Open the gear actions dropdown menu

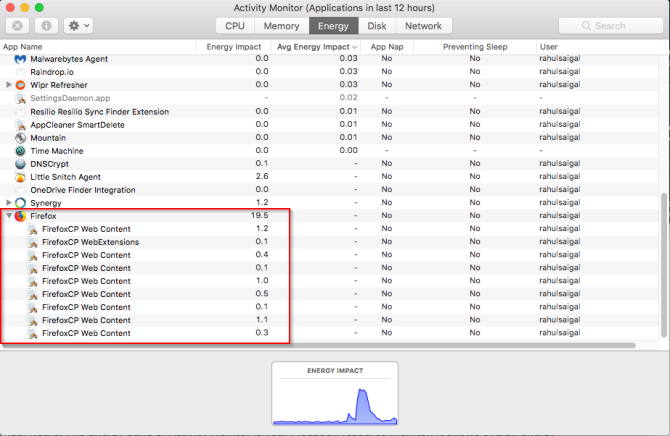(79, 26)
